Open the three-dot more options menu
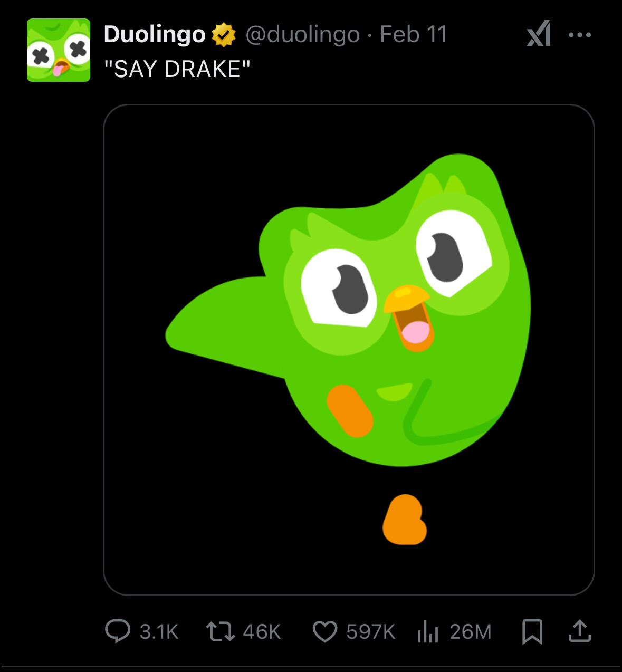 [x=580, y=35]
